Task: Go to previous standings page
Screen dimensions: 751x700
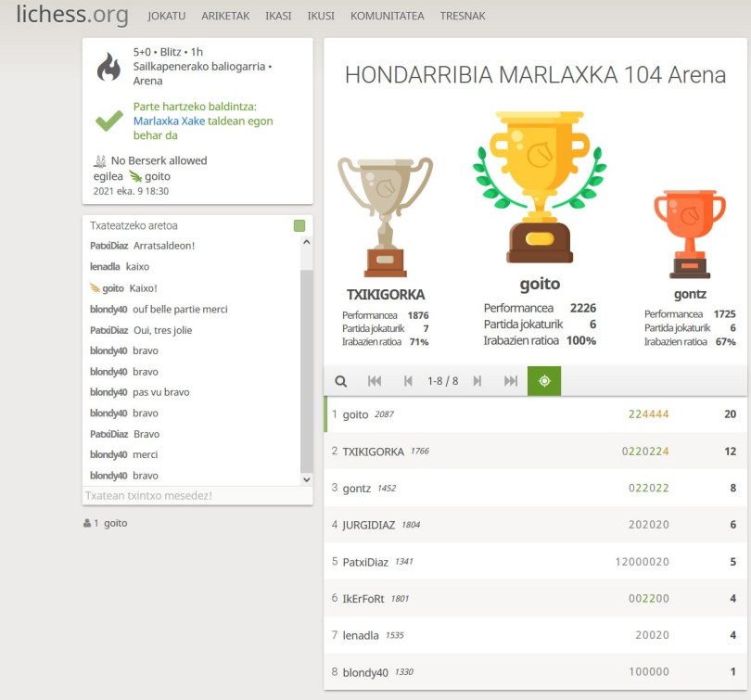Action: 408,381
